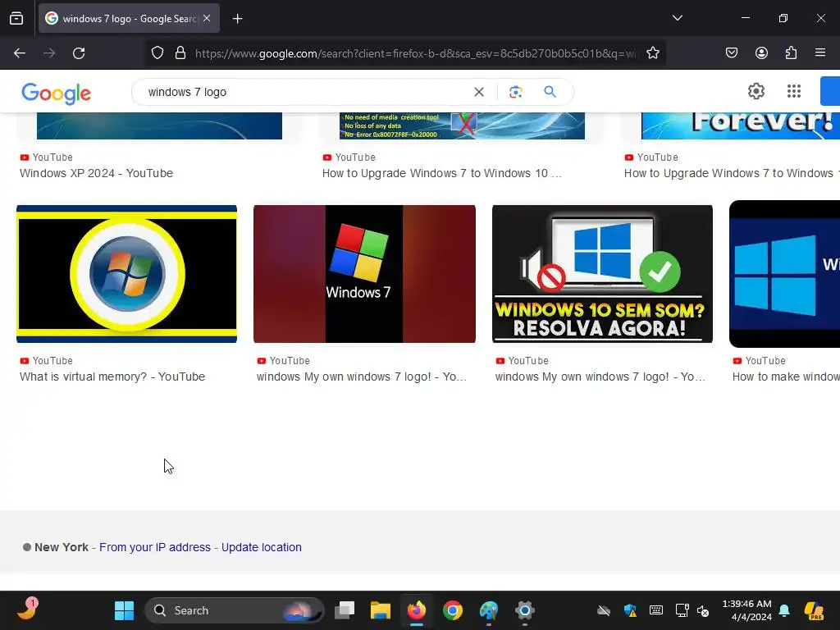Open notifications bell icon
840x630 pixels.
click(784, 610)
